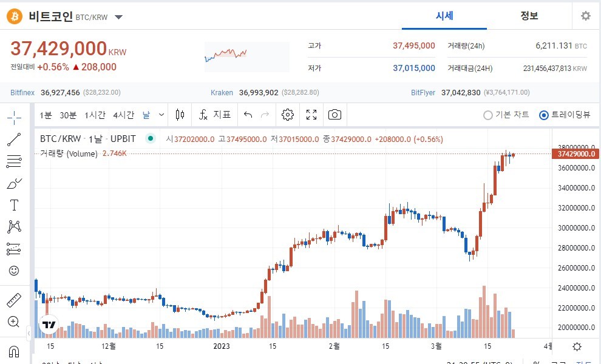
Task: Set chart interval to 1시간
Action: [x=95, y=115]
